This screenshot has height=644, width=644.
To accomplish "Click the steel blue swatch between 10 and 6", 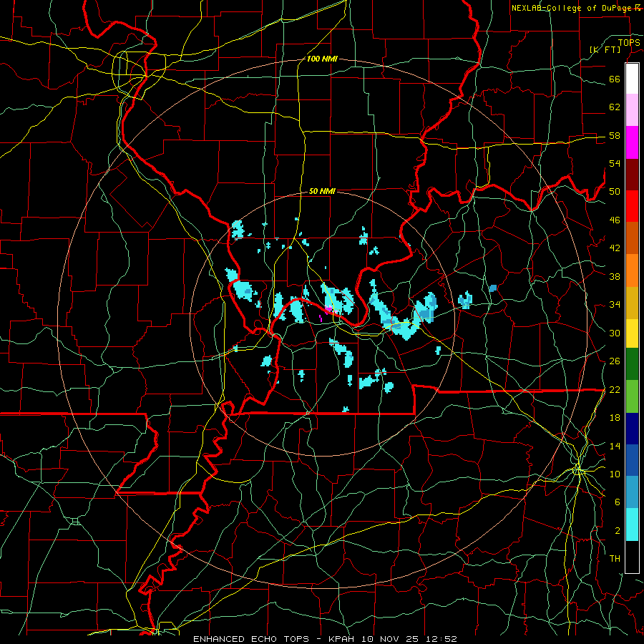I will point(632,492).
